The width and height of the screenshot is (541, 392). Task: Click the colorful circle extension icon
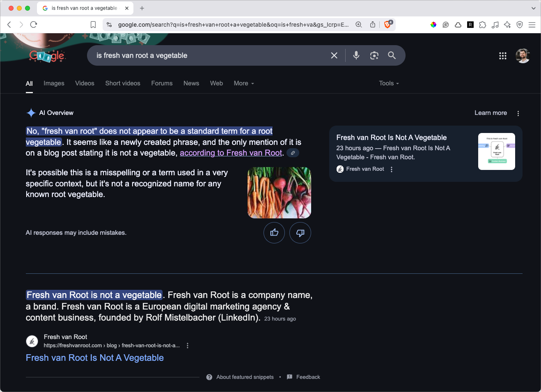(433, 25)
